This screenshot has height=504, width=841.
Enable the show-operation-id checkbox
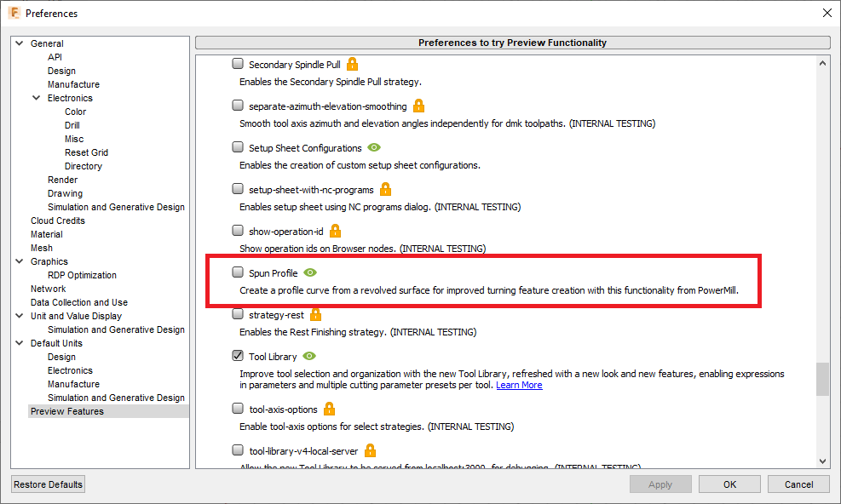pyautogui.click(x=238, y=231)
